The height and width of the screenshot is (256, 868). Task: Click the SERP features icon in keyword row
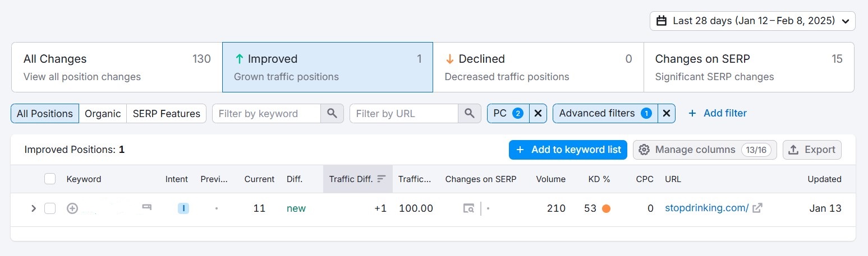point(147,208)
